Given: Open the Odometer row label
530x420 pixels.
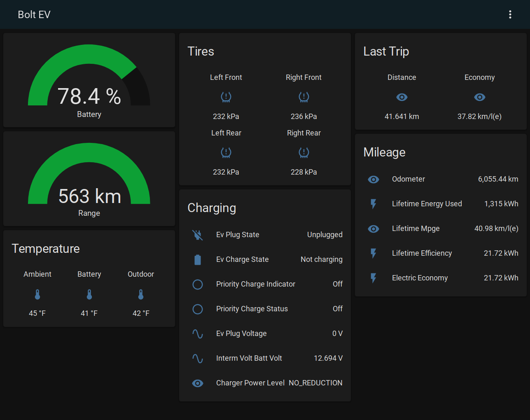Looking at the screenshot, I should click(409, 179).
